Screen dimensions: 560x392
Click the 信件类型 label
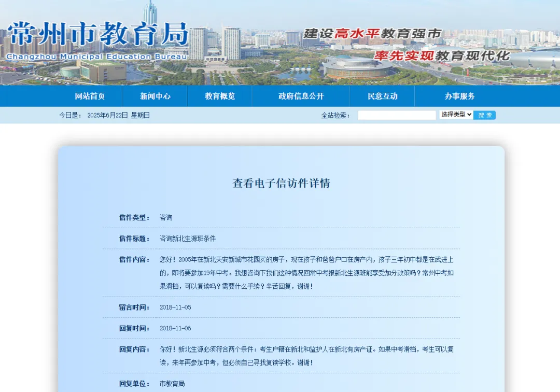click(134, 217)
